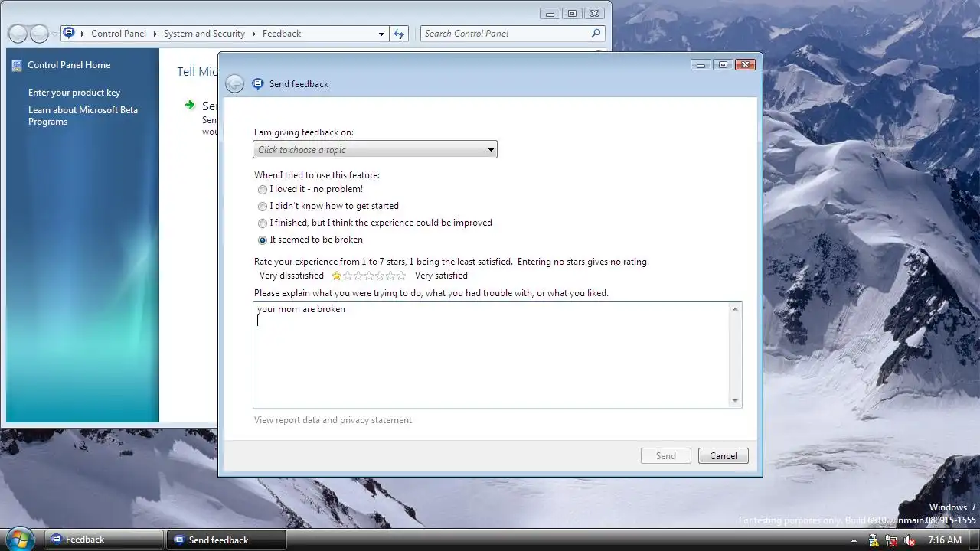Viewport: 980px width, 551px height.
Task: Expand the arrow before Control Panel breadcrumb
Action: click(83, 34)
